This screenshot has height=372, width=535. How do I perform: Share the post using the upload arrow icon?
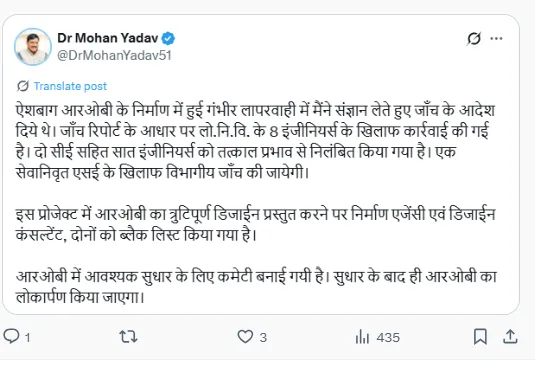(510, 337)
